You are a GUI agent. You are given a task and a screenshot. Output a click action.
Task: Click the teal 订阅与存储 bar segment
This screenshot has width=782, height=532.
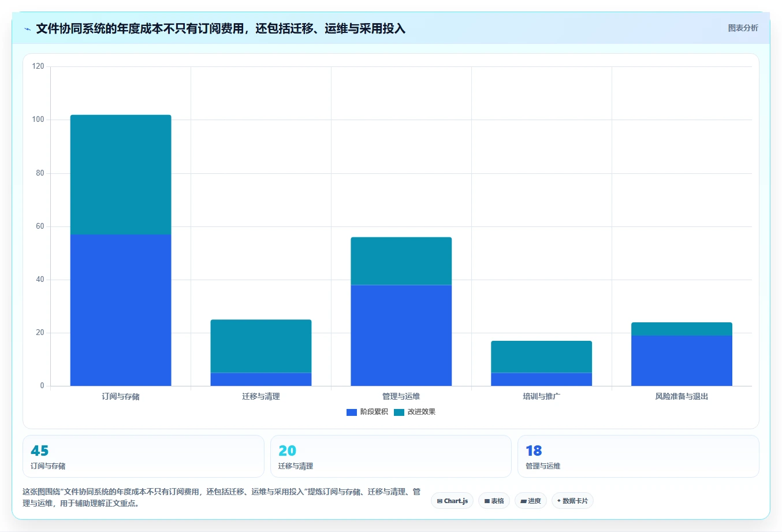click(121, 174)
